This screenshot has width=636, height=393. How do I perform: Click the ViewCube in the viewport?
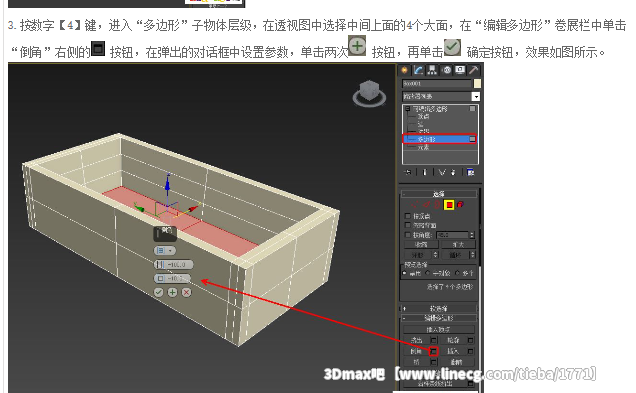(x=369, y=93)
